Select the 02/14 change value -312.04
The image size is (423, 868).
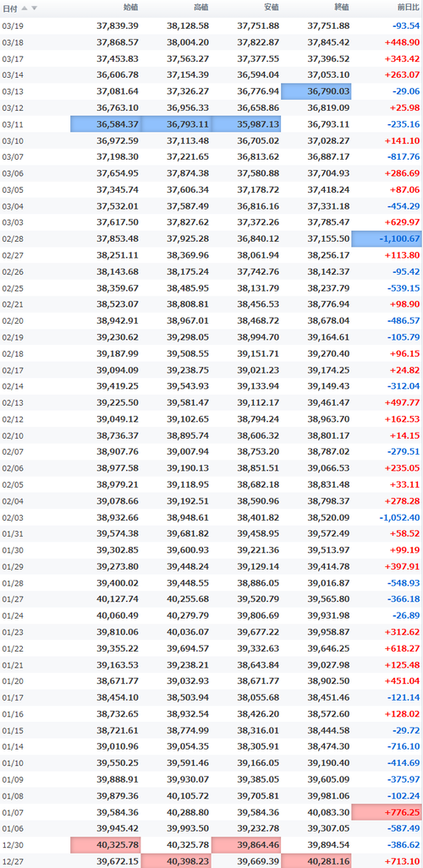click(x=403, y=387)
